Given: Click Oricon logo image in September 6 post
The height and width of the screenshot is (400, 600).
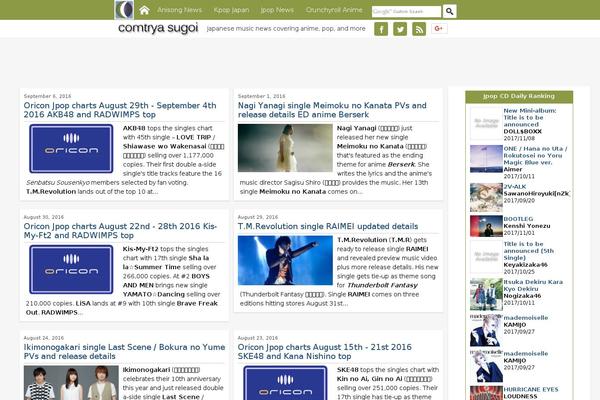Looking at the screenshot, I should (71, 149).
